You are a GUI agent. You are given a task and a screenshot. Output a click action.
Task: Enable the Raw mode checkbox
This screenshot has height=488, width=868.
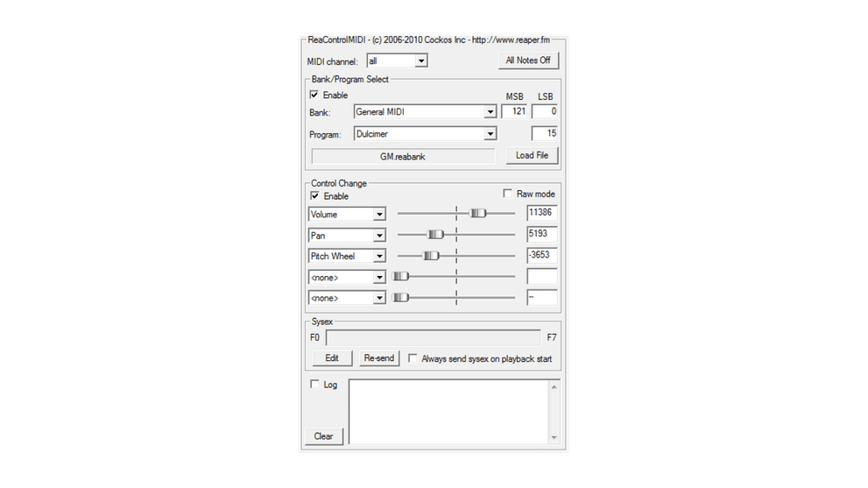coord(507,194)
